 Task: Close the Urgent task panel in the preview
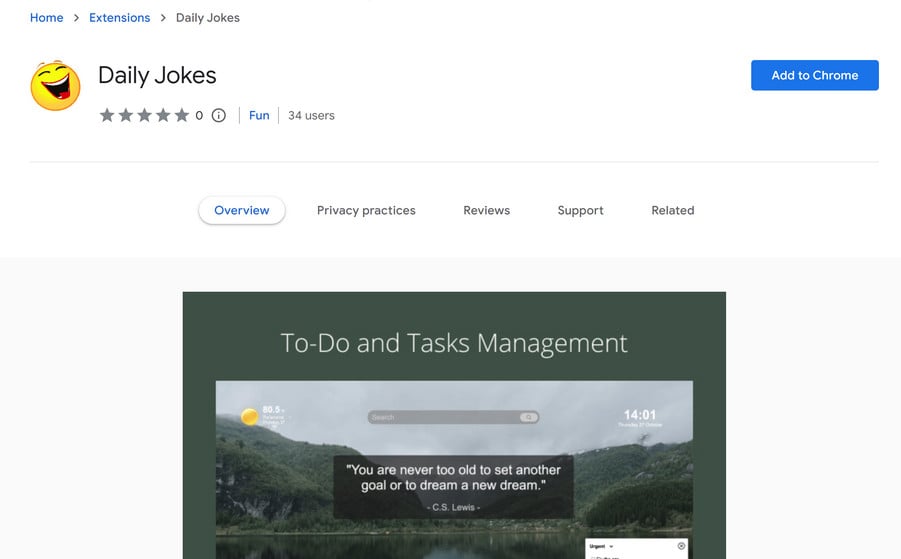tap(682, 546)
